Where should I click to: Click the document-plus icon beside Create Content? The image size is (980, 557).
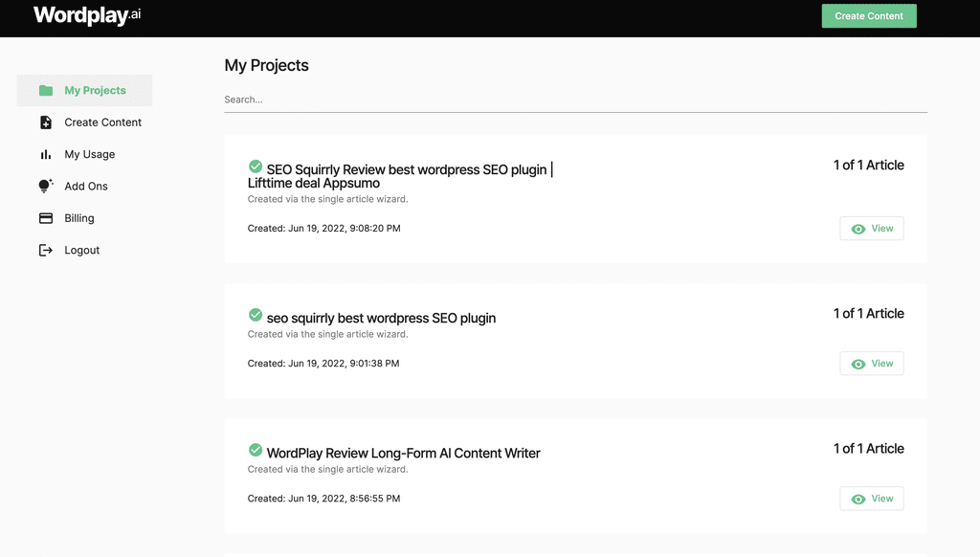click(46, 123)
